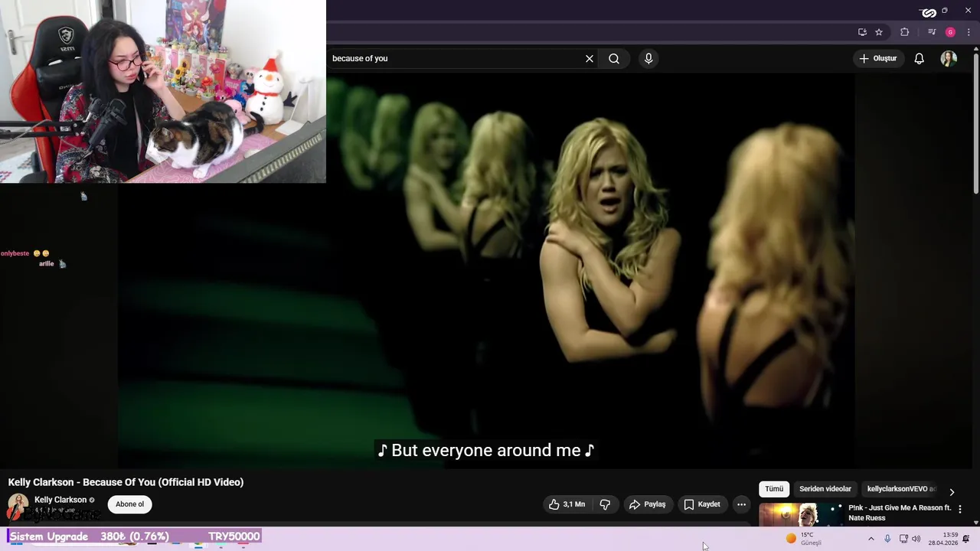Open the browser profile 'G' avatar
This screenshot has width=980, height=551.
click(950, 32)
